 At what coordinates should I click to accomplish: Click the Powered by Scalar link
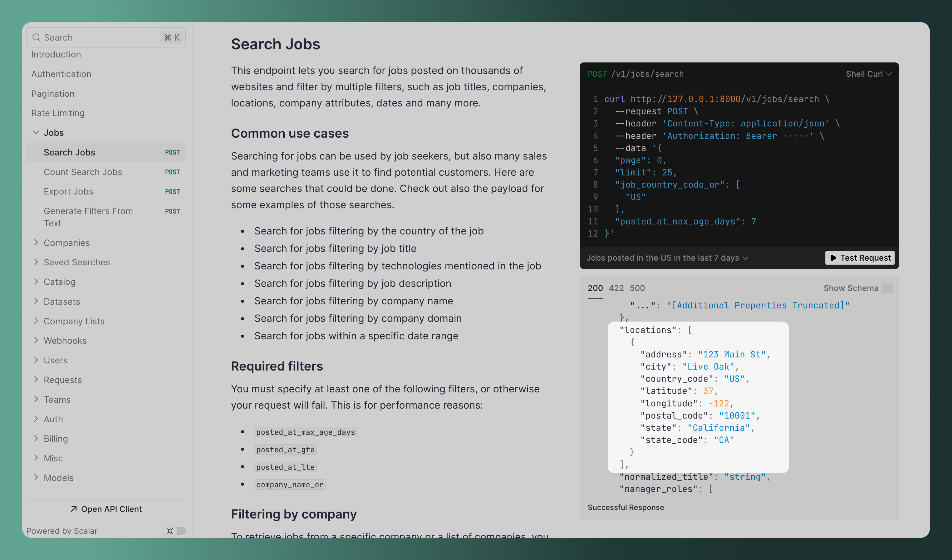pos(62,531)
